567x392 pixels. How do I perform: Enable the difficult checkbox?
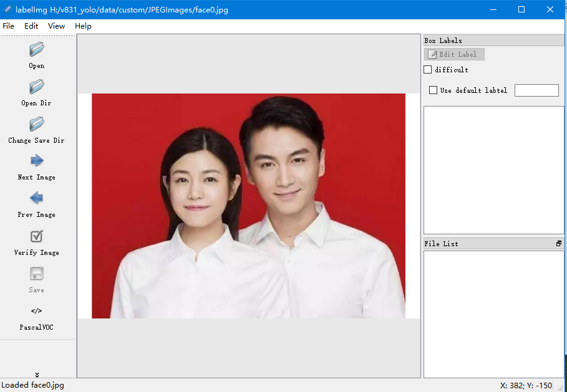pos(428,70)
